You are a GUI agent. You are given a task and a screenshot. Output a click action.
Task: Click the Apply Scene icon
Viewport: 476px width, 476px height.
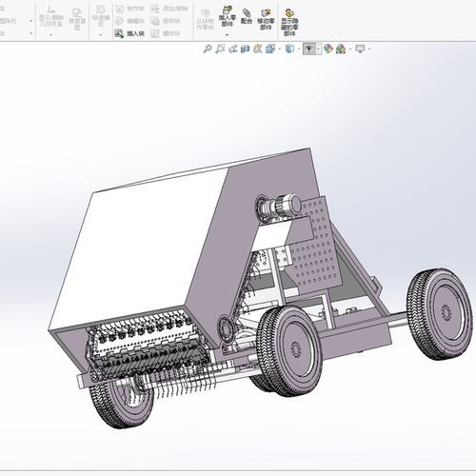pos(341,49)
